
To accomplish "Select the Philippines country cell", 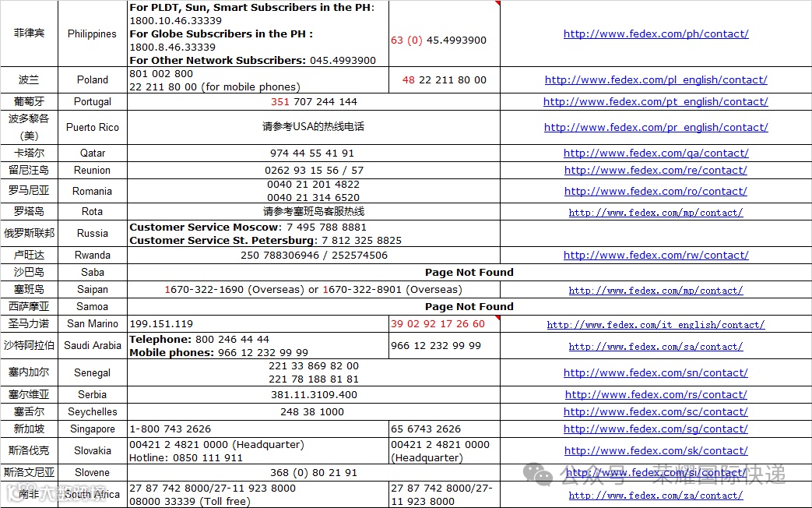I will point(92,34).
